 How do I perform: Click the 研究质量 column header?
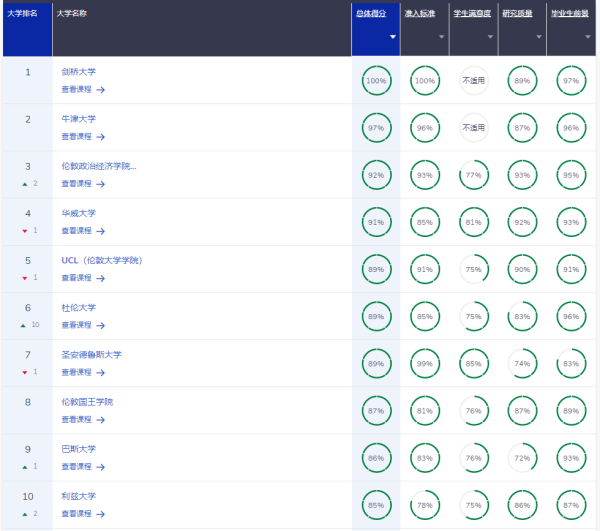[x=517, y=14]
